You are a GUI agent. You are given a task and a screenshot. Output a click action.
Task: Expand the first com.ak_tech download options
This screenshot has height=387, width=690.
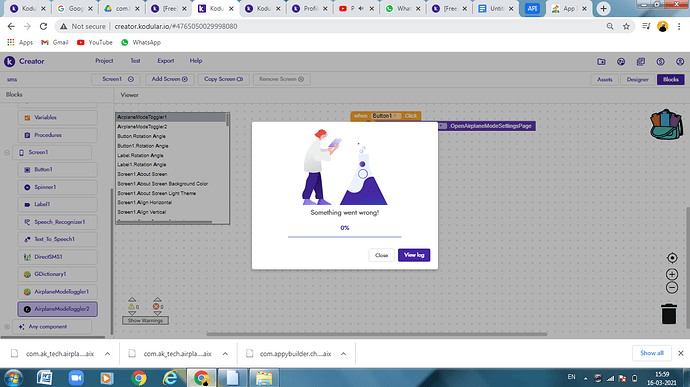pyautogui.click(x=107, y=354)
